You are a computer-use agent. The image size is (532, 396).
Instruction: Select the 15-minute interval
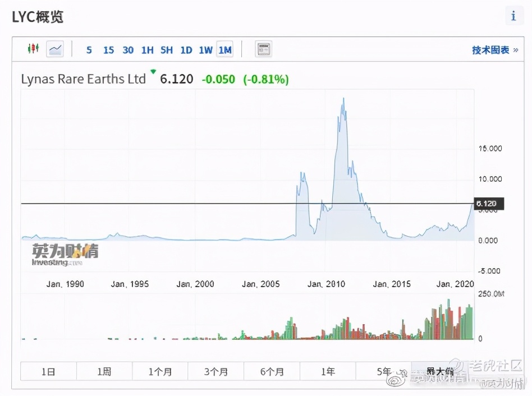click(108, 50)
